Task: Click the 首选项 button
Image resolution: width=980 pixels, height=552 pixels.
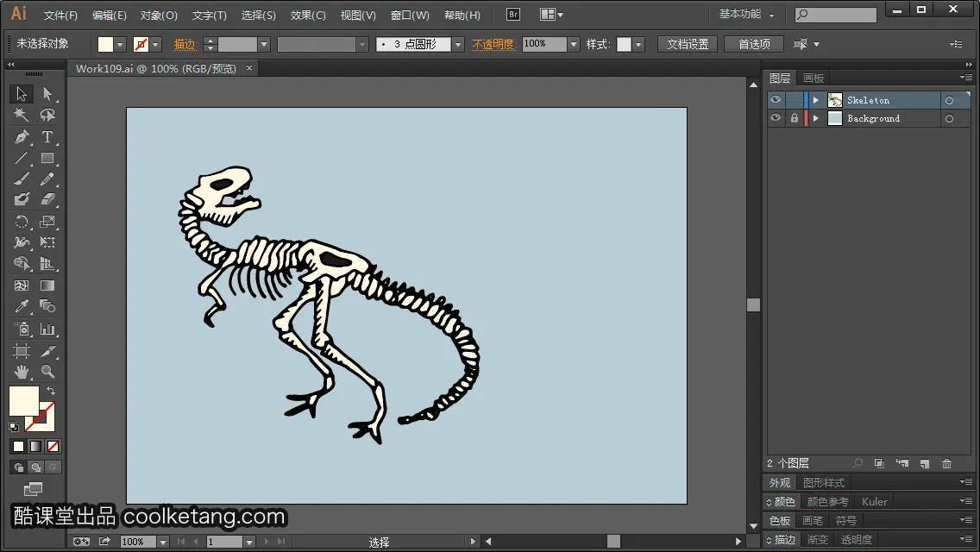Action: pyautogui.click(x=754, y=44)
